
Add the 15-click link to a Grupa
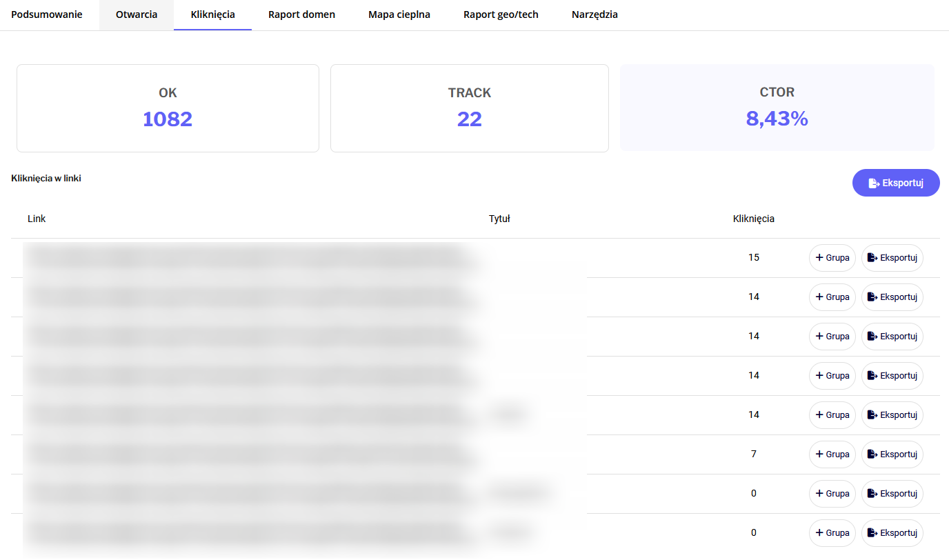(832, 258)
